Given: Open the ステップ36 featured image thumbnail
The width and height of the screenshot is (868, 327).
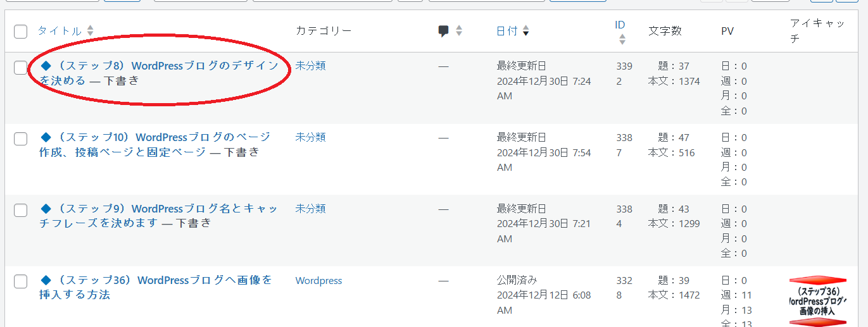Looking at the screenshot, I should click(817, 301).
